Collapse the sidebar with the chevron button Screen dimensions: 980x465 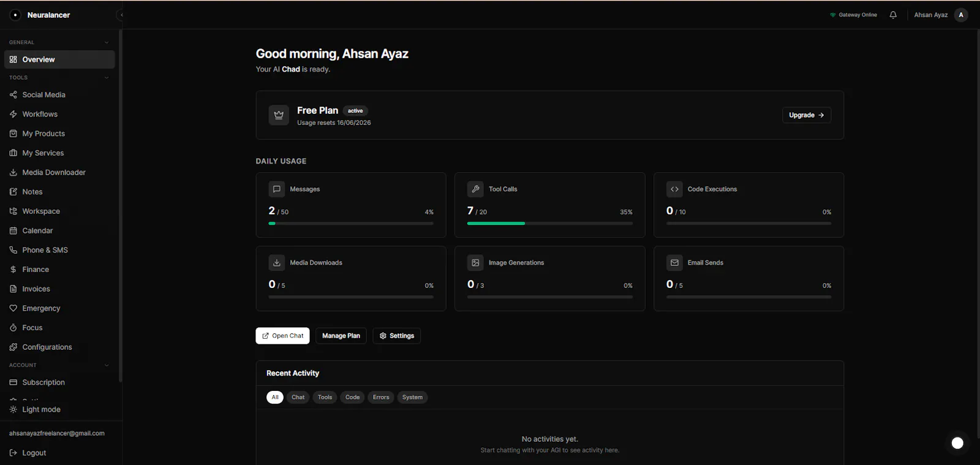(121, 15)
